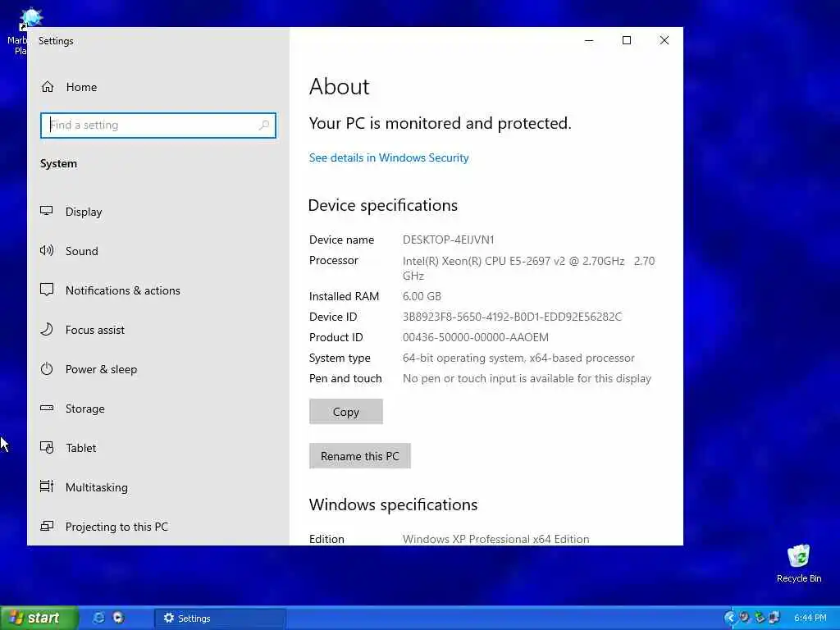Click Settings taskbar button

click(220, 619)
